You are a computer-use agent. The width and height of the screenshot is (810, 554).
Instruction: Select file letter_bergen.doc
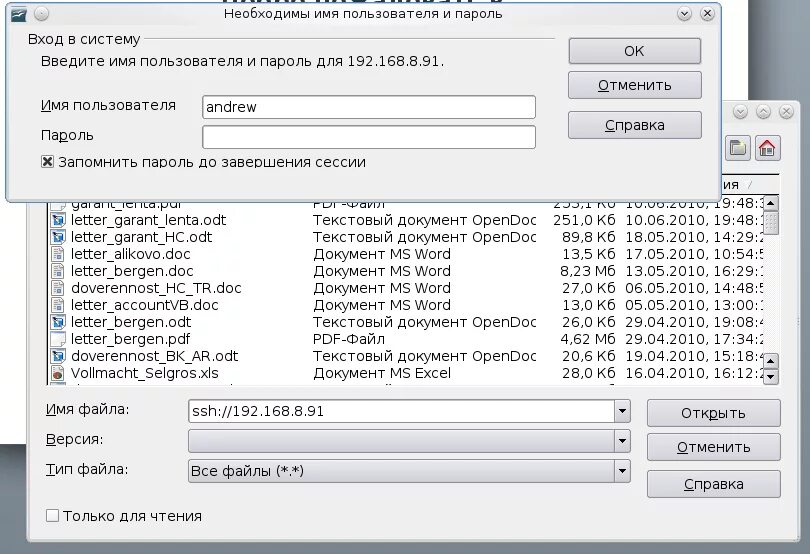point(132,271)
